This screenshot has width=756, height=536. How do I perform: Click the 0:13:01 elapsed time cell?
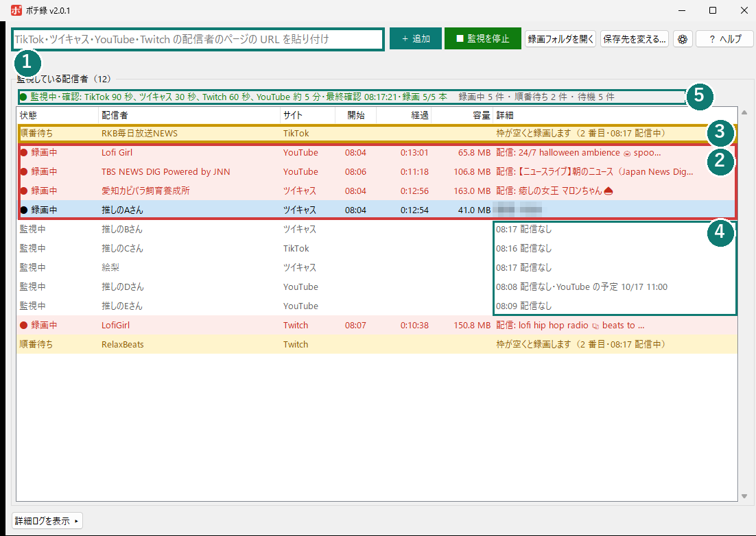pyautogui.click(x=414, y=153)
